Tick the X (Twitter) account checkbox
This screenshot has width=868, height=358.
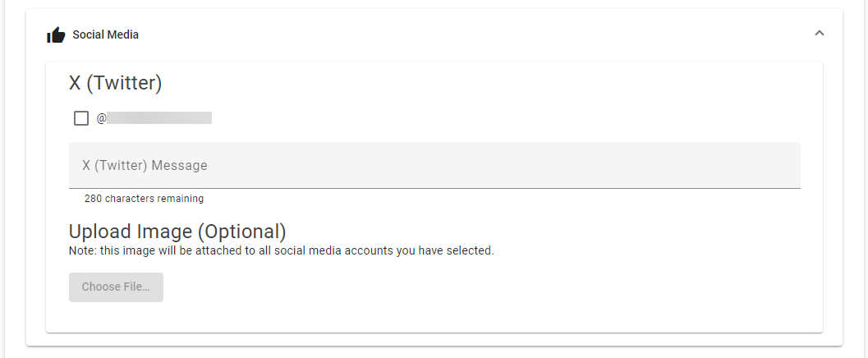tap(81, 118)
